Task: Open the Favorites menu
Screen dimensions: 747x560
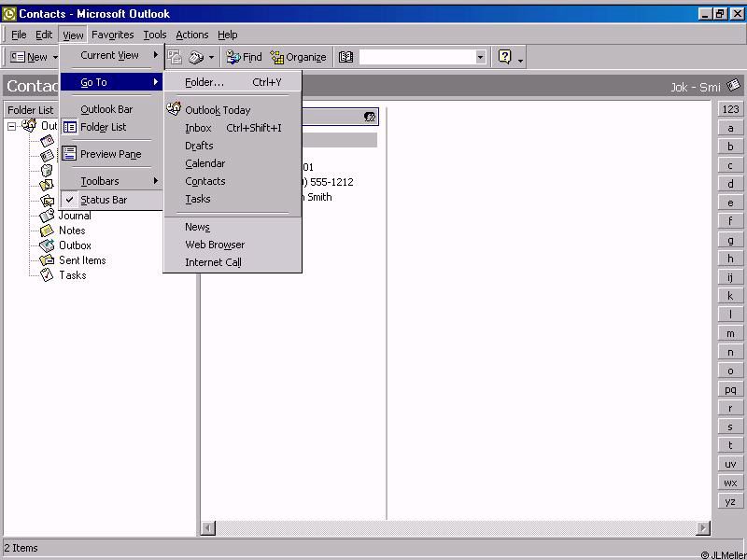Action: coord(112,35)
